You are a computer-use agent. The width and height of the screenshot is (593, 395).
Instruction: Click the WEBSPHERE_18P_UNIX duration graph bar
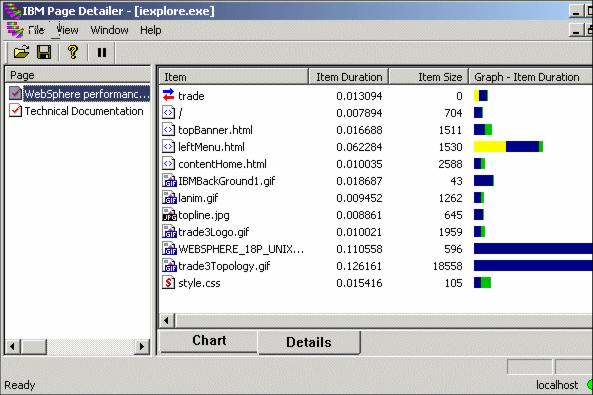[x=533, y=249]
